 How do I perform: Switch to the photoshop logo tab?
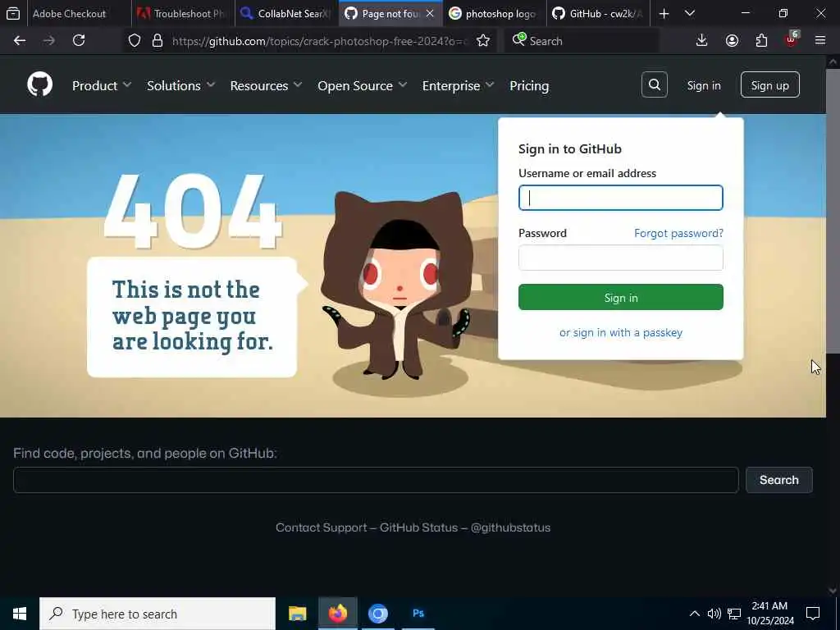[494, 13]
